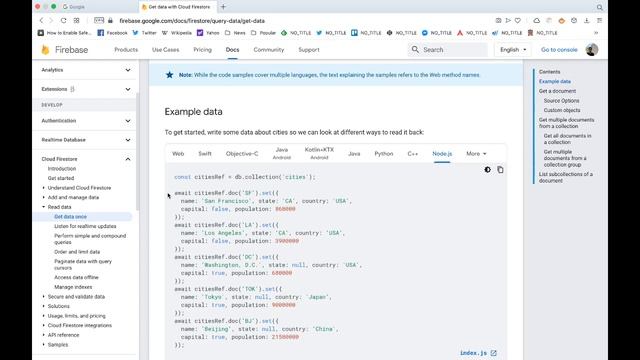This screenshot has height=360, width=640.
Task: Open the tab grid icon beside reload
Action: (76, 20)
